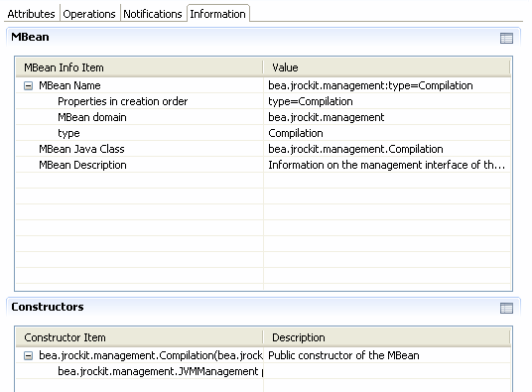Collapse the MBean Name tree node
This screenshot has height=392, width=532.
(x=29, y=85)
